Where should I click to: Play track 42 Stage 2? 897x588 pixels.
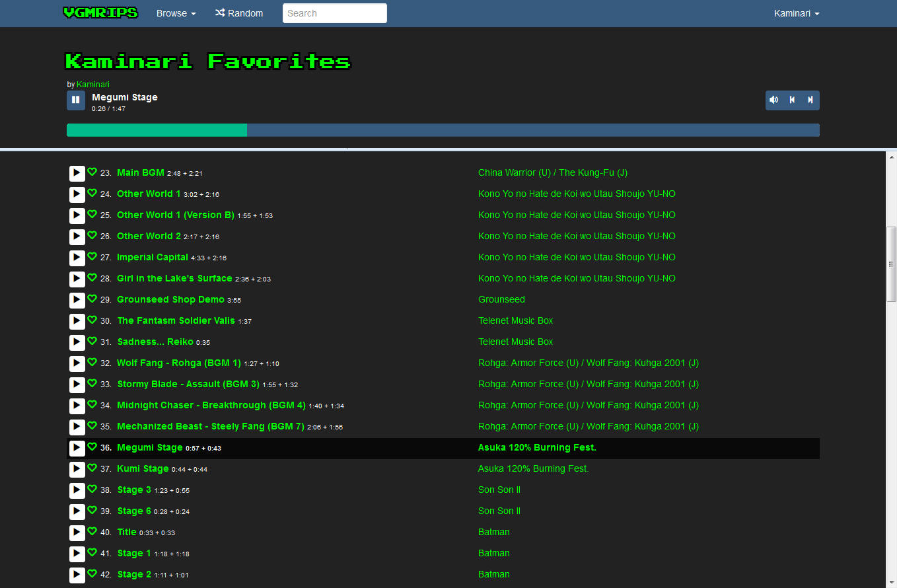77,575
